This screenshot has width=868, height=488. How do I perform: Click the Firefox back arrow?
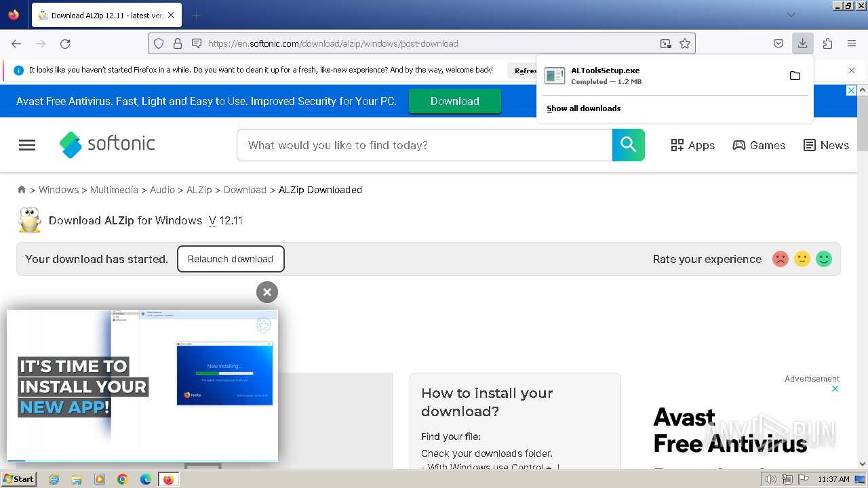click(16, 43)
